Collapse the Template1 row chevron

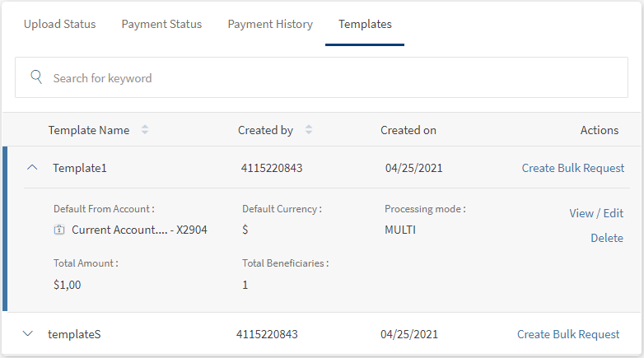32,168
